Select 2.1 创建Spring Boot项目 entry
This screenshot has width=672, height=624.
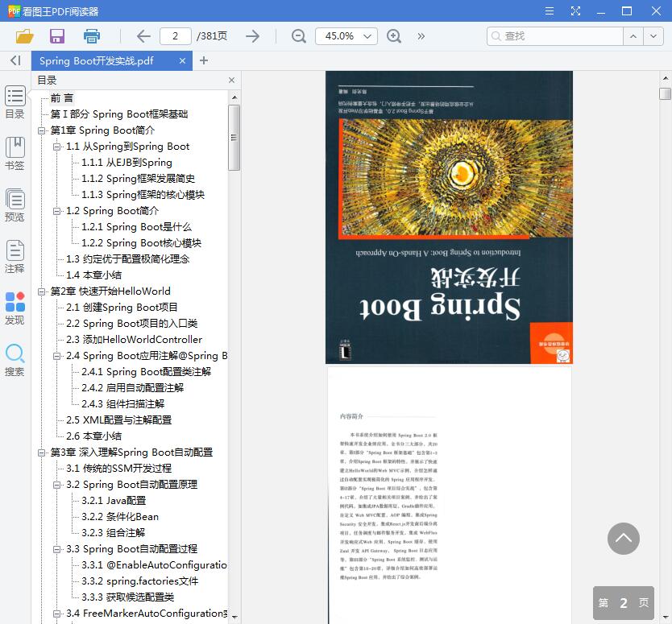point(122,308)
